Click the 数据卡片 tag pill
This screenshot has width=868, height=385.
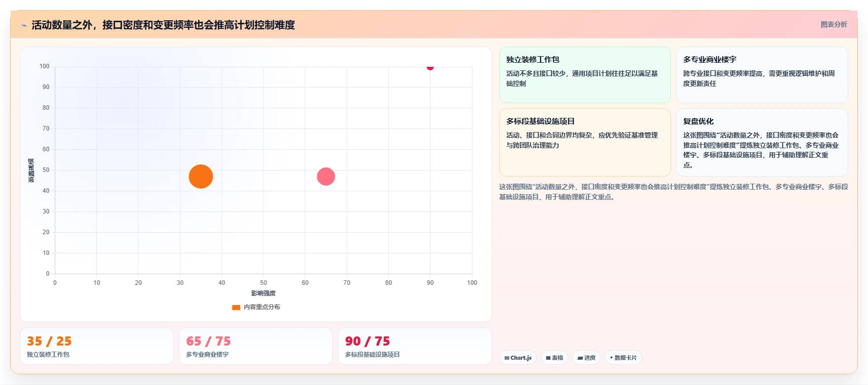(623, 358)
